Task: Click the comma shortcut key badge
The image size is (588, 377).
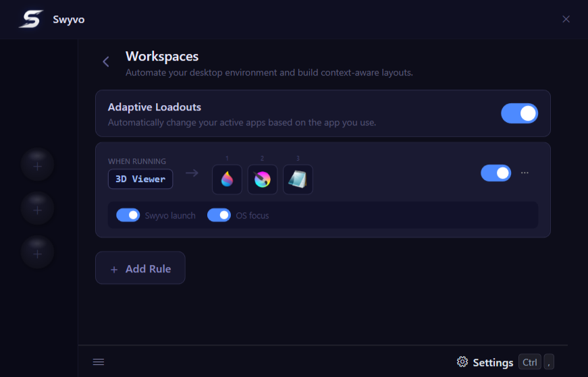Action: pos(549,362)
